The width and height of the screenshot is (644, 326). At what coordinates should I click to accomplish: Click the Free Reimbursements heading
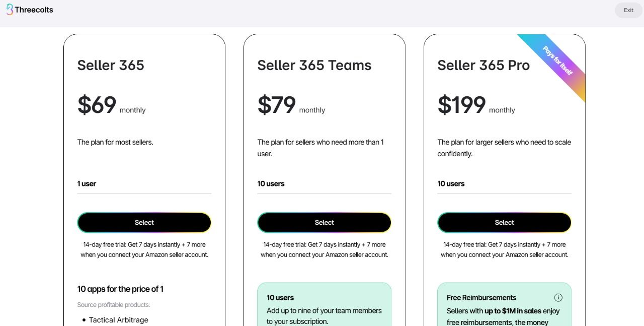481,297
